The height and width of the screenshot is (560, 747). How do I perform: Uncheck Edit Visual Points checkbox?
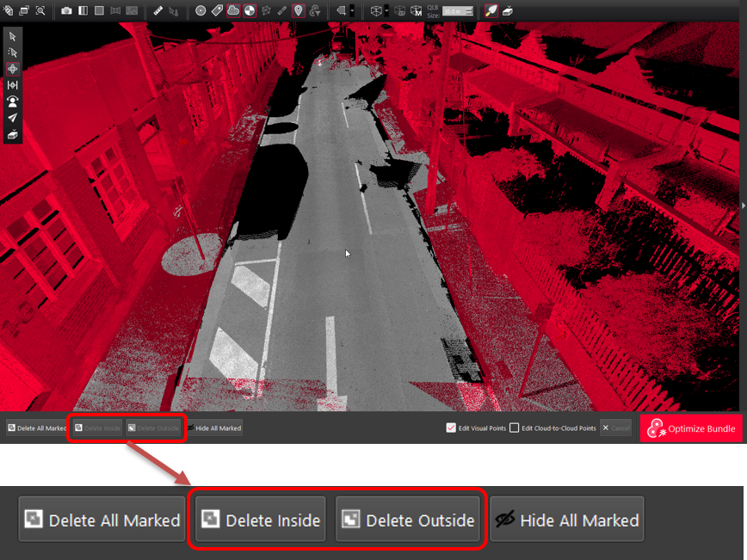(x=451, y=428)
